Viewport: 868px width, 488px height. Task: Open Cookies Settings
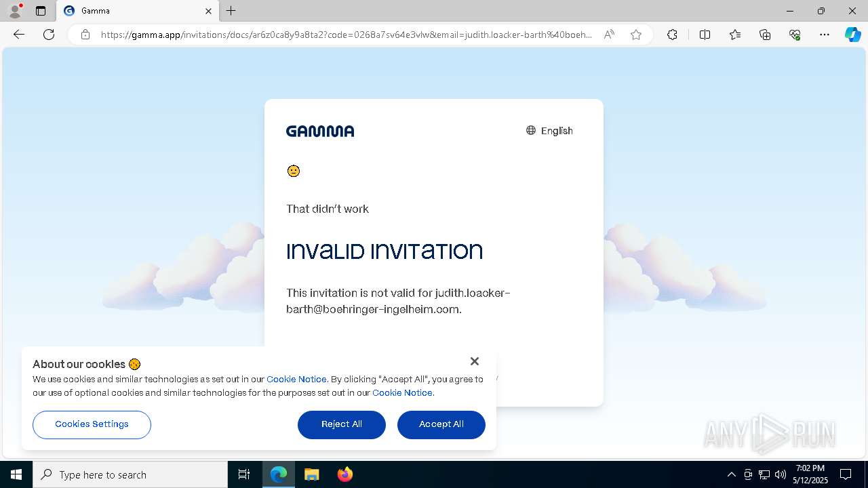click(x=92, y=424)
